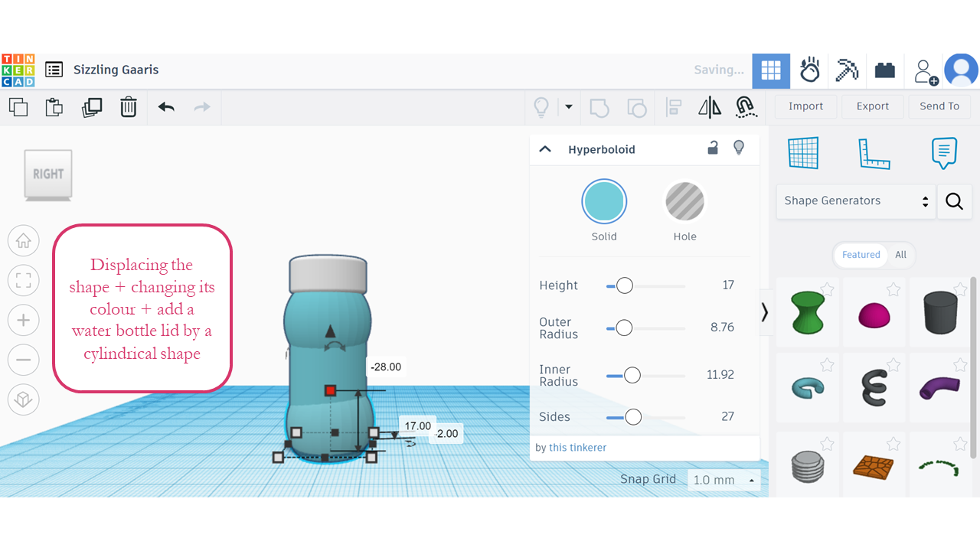The image size is (980, 551).
Task: Switch to 3D design grid view
Action: click(771, 71)
